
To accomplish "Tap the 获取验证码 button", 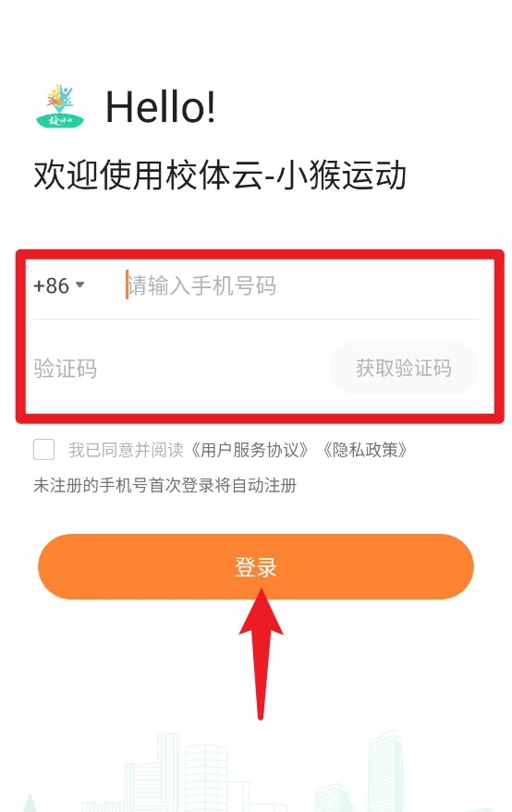I will pyautogui.click(x=404, y=369).
